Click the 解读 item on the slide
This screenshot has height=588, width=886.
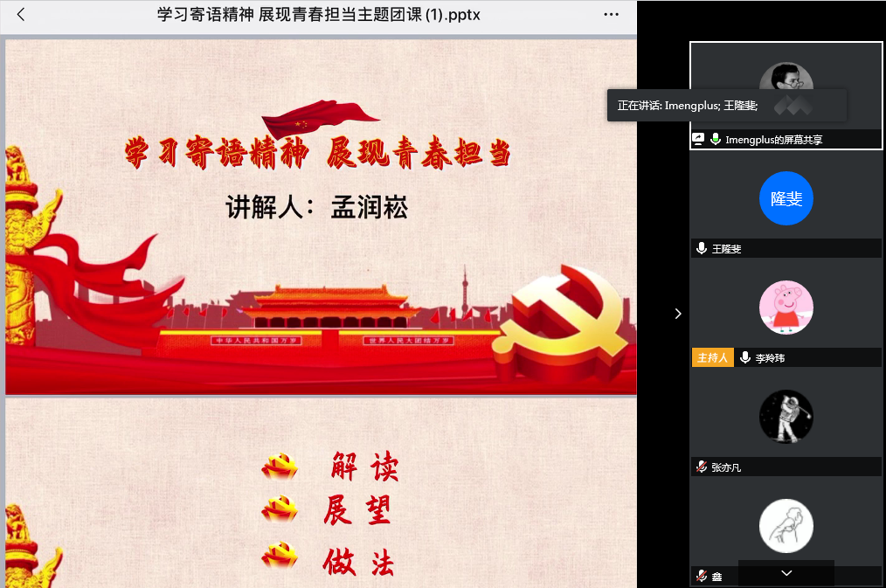(364, 467)
